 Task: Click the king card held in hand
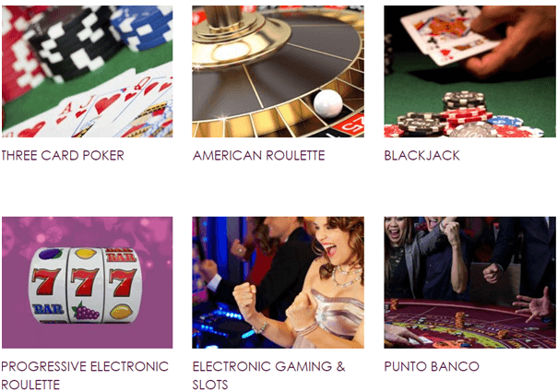coord(448,34)
